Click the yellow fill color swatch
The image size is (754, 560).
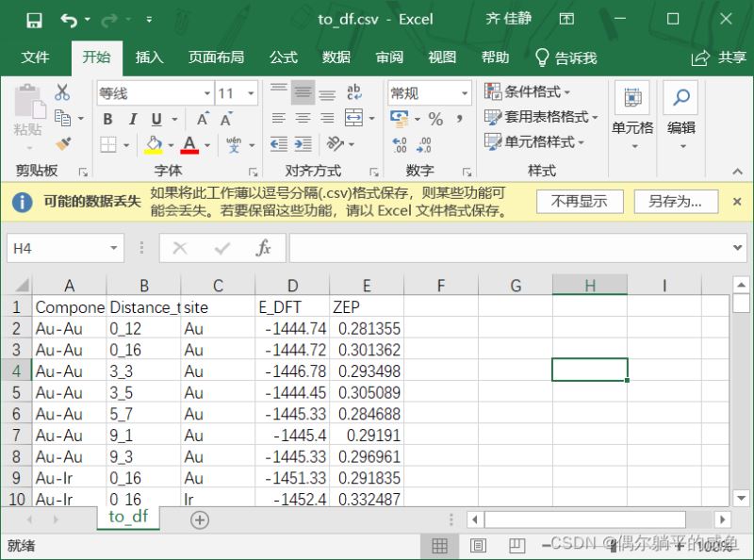(153, 144)
